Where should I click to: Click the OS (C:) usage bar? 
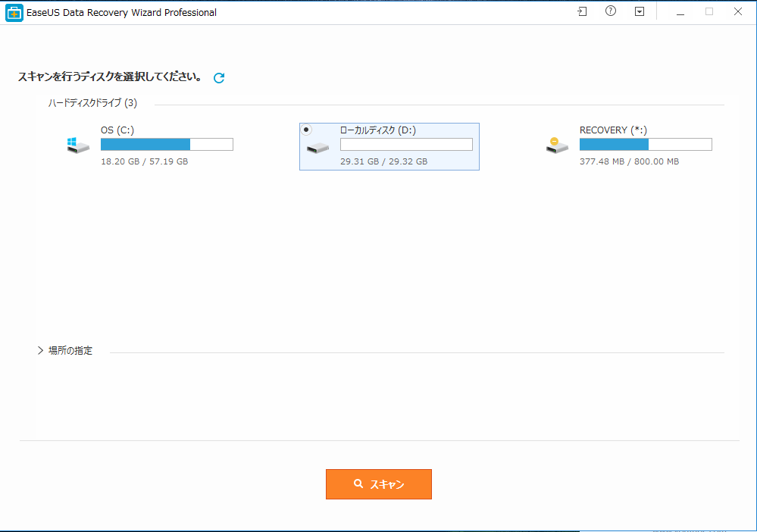(x=167, y=145)
